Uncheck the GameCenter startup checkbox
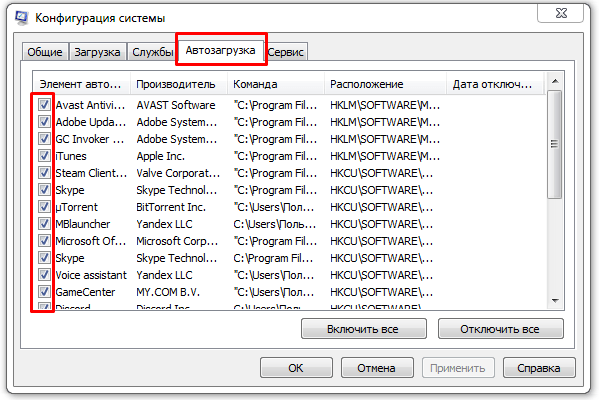The image size is (599, 400). coord(44,291)
